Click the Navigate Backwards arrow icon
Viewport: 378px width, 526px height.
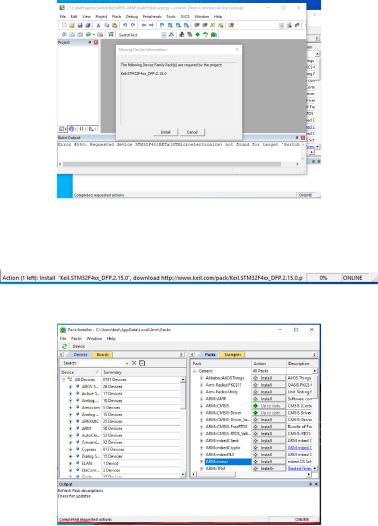144,25
